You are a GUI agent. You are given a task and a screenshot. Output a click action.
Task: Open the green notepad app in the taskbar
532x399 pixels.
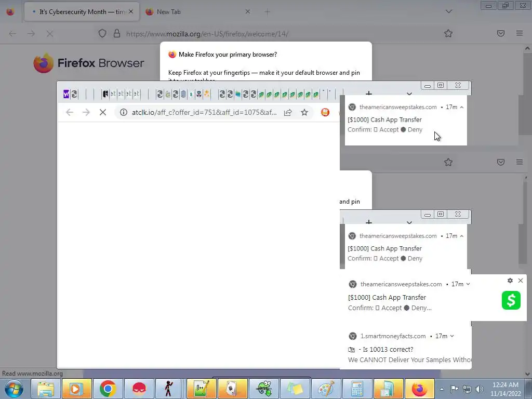click(x=201, y=389)
